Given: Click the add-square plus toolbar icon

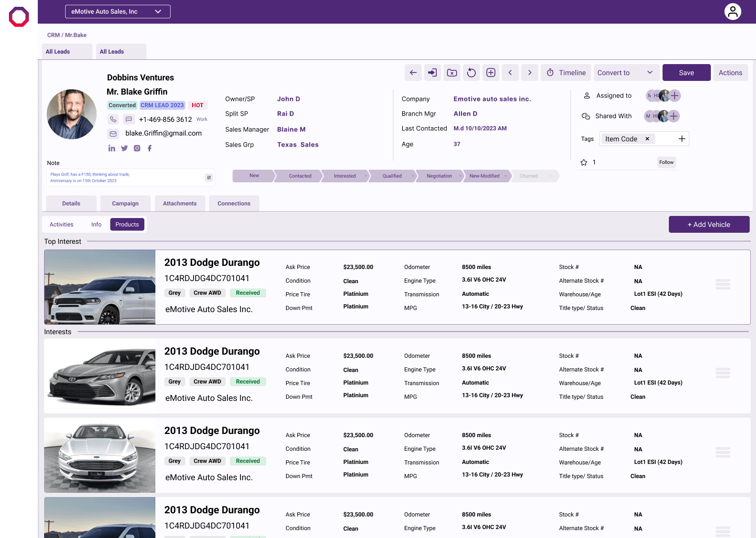Looking at the screenshot, I should click(491, 73).
